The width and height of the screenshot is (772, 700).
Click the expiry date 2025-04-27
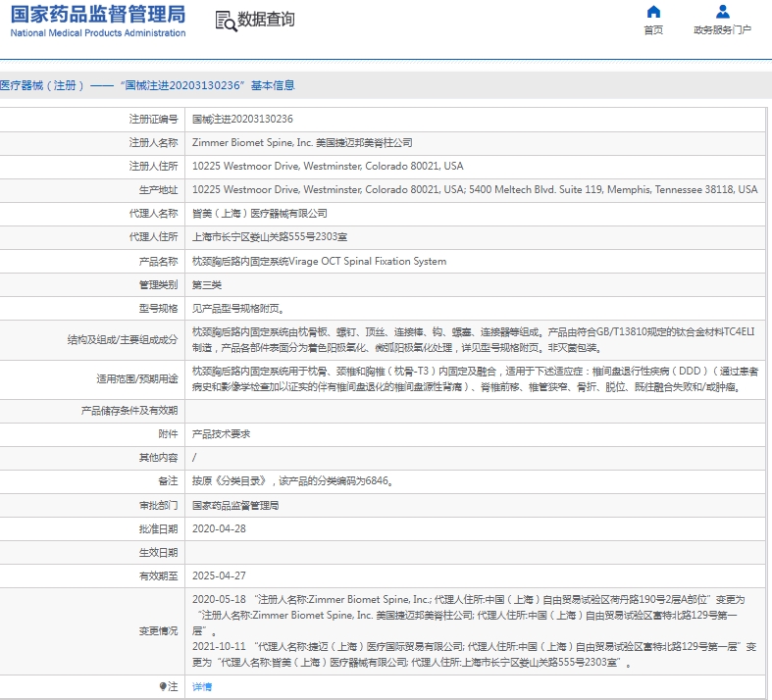point(219,576)
